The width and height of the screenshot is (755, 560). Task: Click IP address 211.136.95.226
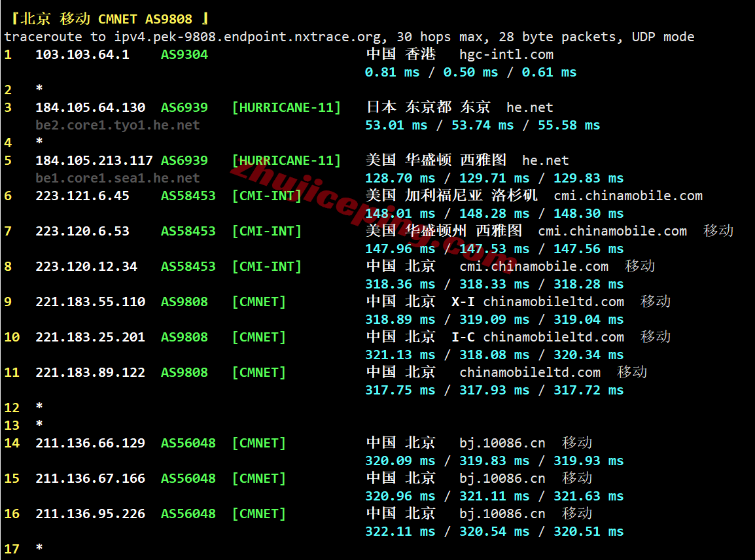pyautogui.click(x=90, y=514)
